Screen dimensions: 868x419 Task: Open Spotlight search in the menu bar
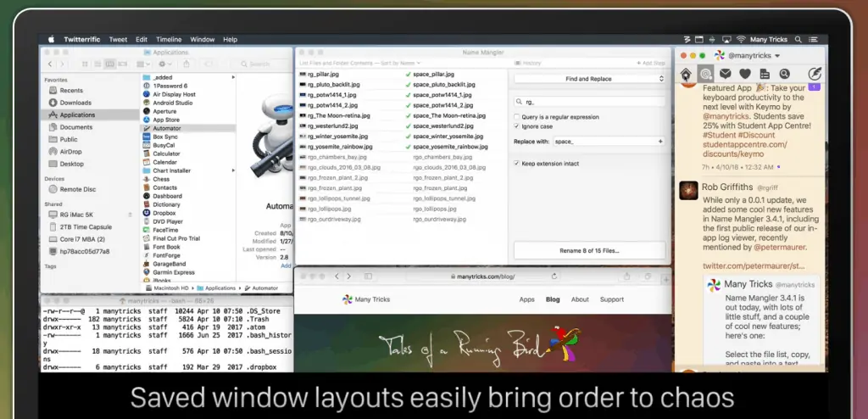(x=798, y=39)
